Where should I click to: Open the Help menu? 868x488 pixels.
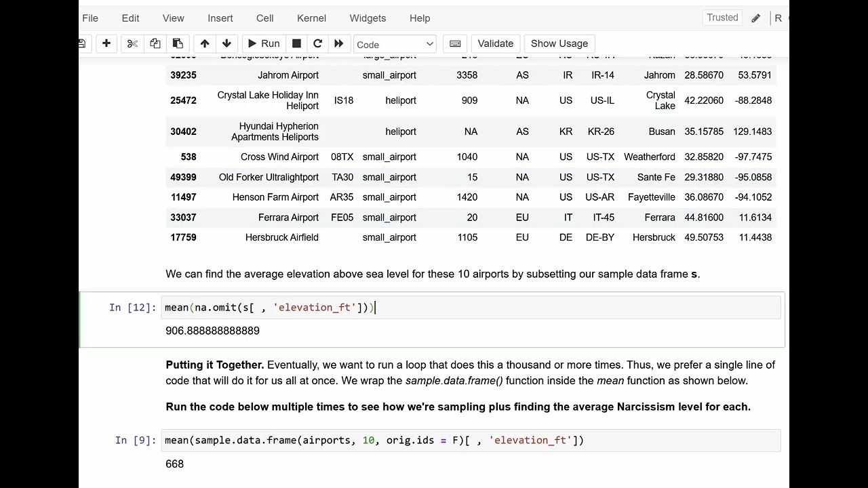[420, 18]
